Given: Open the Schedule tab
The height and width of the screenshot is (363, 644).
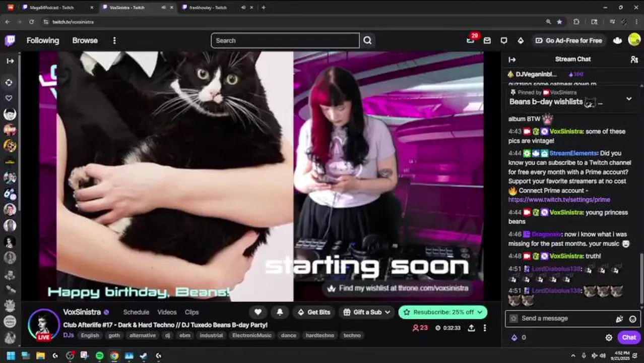Looking at the screenshot, I should pyautogui.click(x=136, y=312).
